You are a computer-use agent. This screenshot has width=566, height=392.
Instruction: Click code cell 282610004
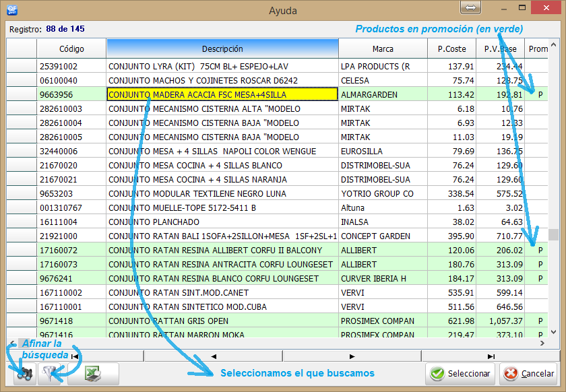coord(71,123)
